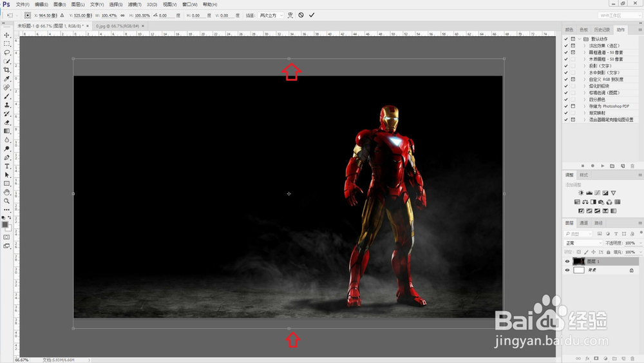Expand the 棕褐色调（图层）action
The height and width of the screenshot is (363, 644).
coord(585,93)
